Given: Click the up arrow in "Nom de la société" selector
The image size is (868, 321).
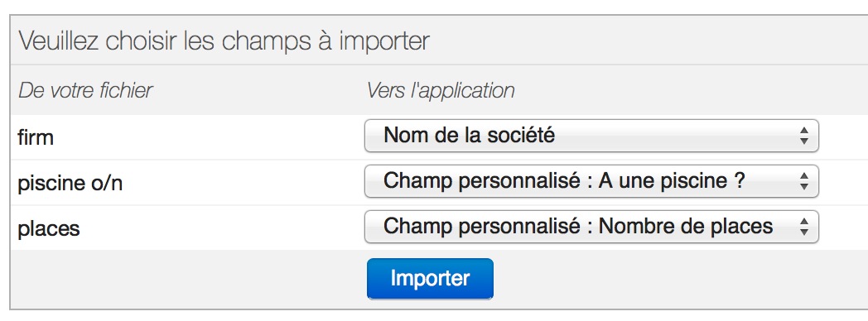Looking at the screenshot, I should [804, 130].
